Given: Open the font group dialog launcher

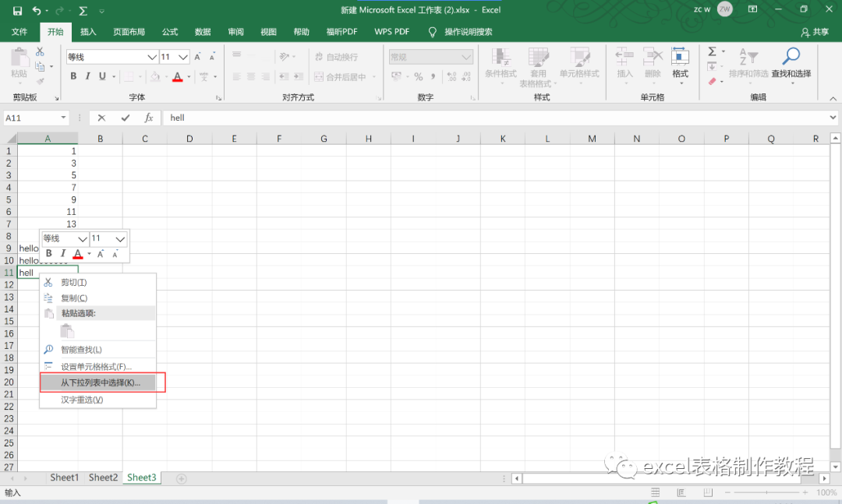Looking at the screenshot, I should (x=218, y=98).
